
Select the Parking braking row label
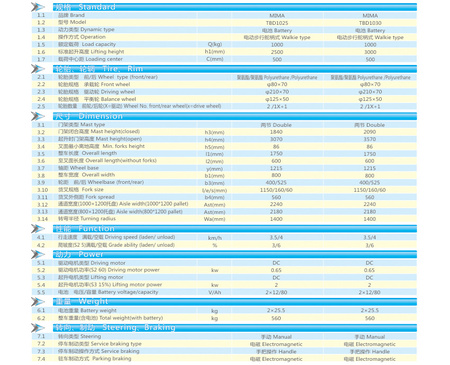click(x=95, y=359)
